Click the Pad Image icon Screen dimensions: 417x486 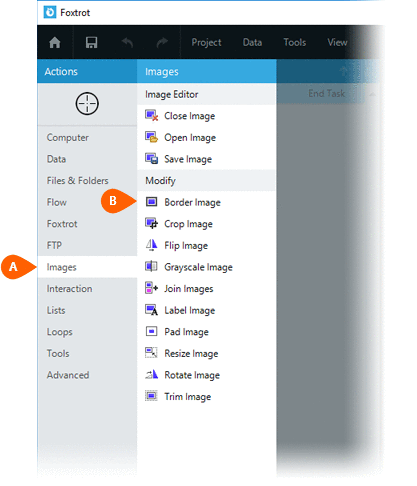click(151, 332)
